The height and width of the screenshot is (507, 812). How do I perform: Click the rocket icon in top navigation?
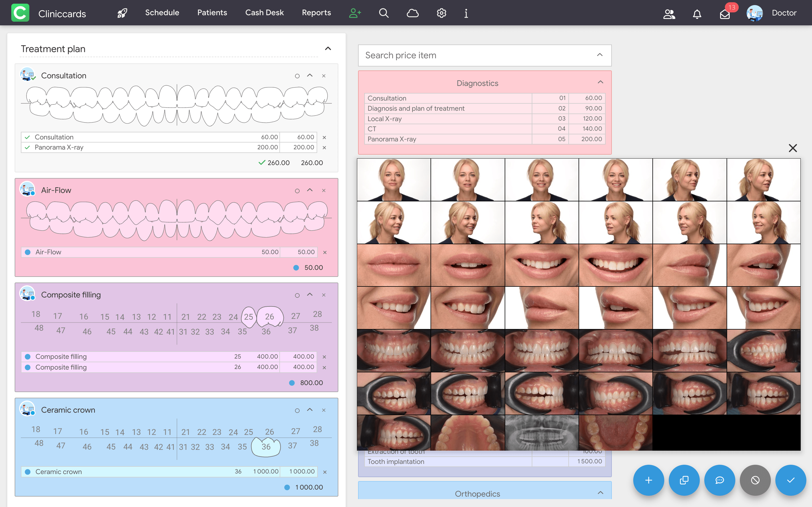(x=122, y=13)
